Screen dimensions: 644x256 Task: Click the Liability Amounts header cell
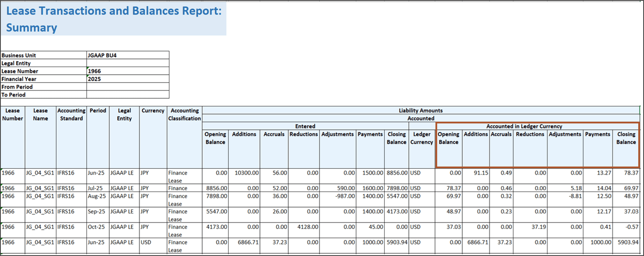(421, 110)
